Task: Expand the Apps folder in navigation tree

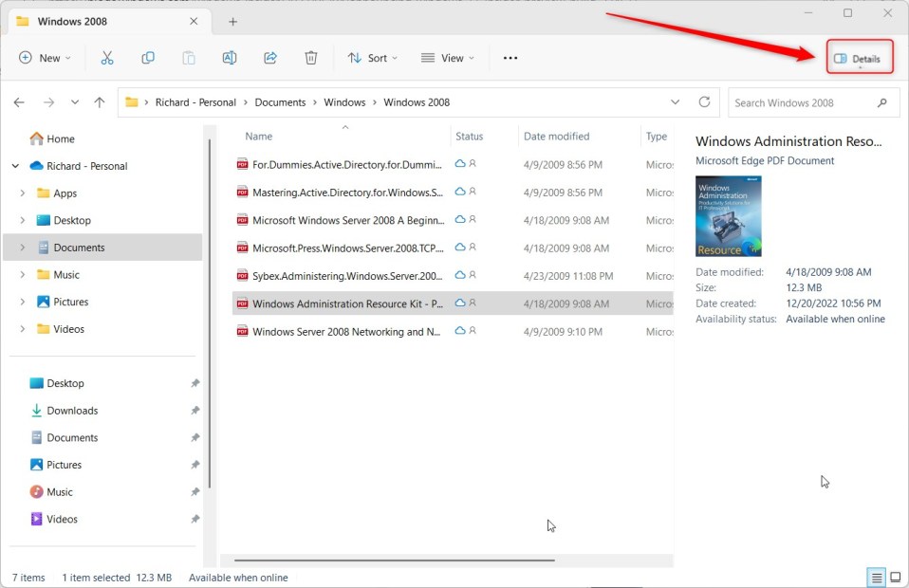Action: click(x=22, y=193)
